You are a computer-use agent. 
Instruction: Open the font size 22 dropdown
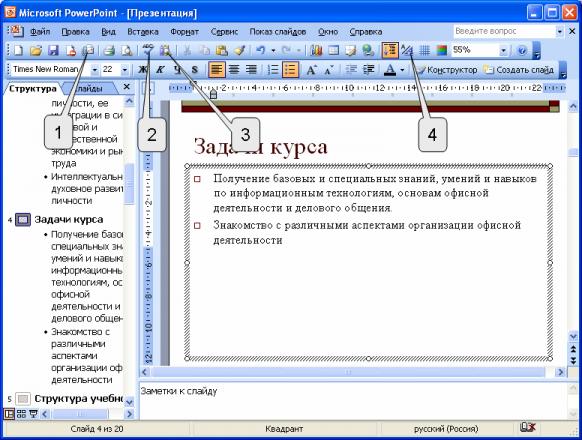[124, 69]
